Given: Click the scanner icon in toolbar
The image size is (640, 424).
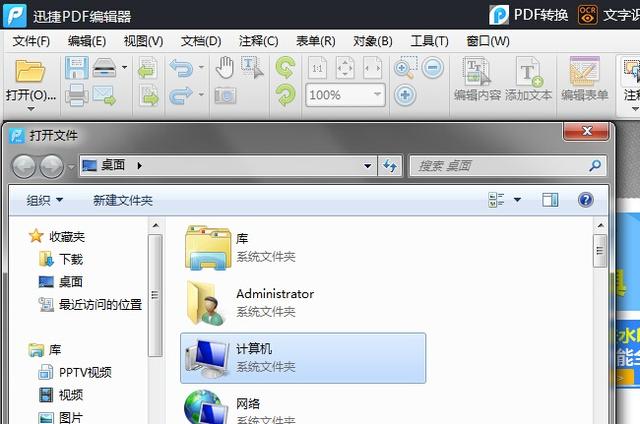Looking at the screenshot, I should pyautogui.click(x=104, y=68).
